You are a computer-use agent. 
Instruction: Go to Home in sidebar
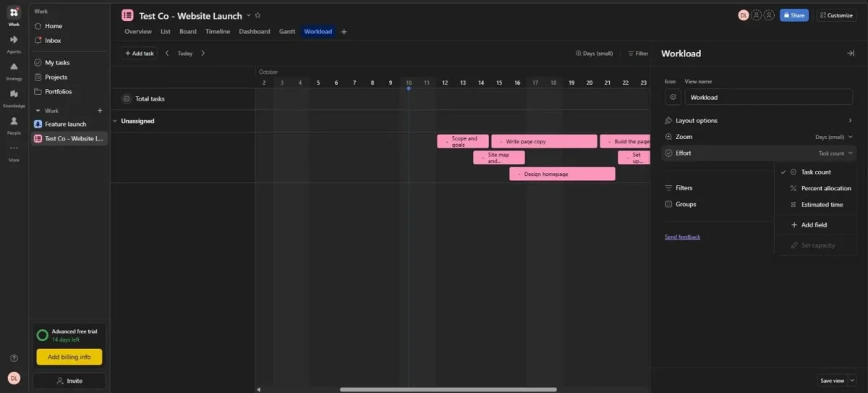(x=69, y=26)
